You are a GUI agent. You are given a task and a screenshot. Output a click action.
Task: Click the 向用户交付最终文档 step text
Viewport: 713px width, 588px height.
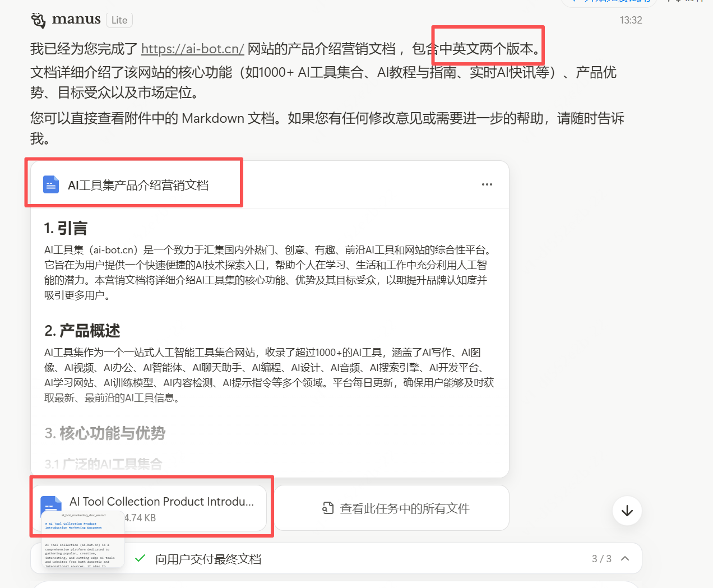(x=209, y=559)
